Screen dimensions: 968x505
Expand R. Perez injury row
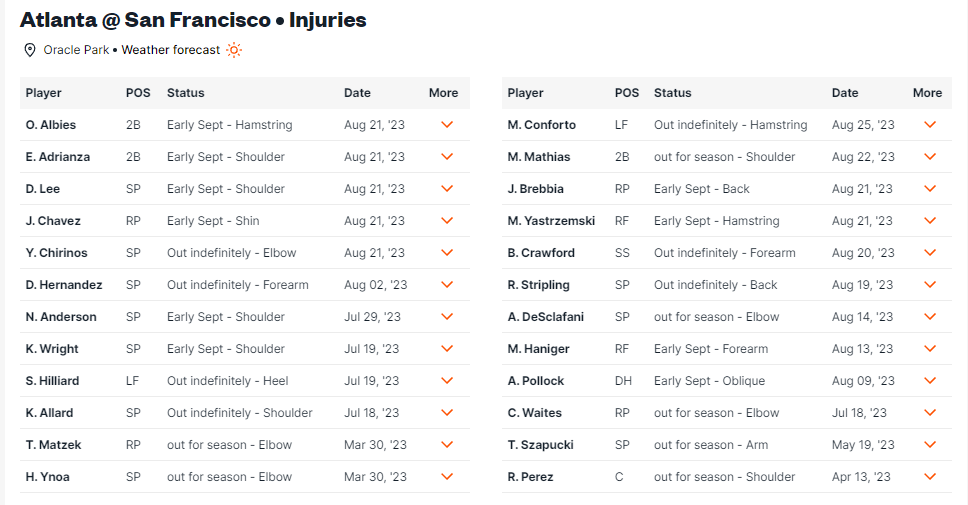(x=930, y=477)
